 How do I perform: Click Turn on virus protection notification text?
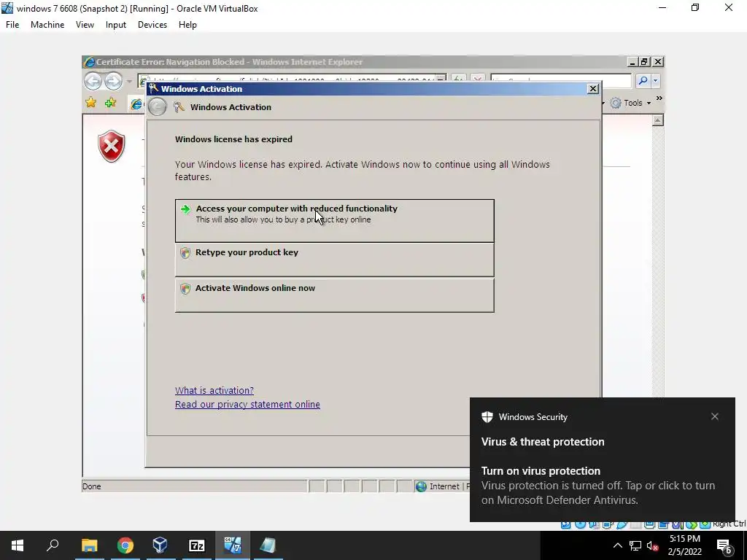point(541,471)
